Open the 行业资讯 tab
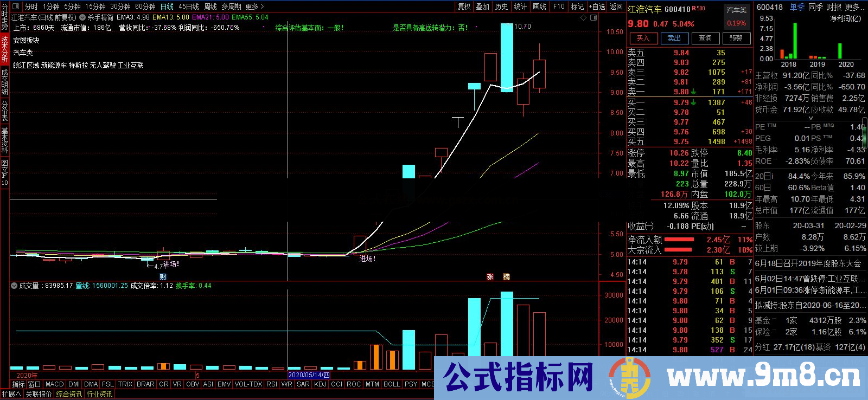This screenshot has width=868, height=400. (100, 394)
